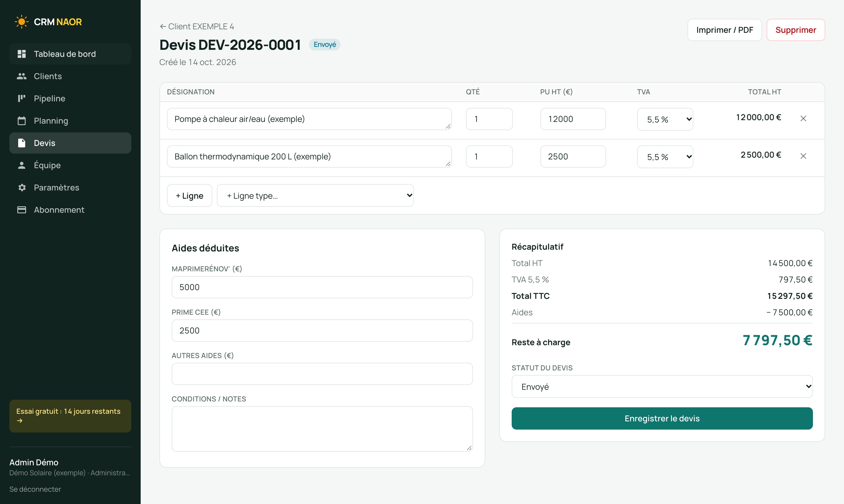Click the Tableau de bord grid icon

pos(22,54)
